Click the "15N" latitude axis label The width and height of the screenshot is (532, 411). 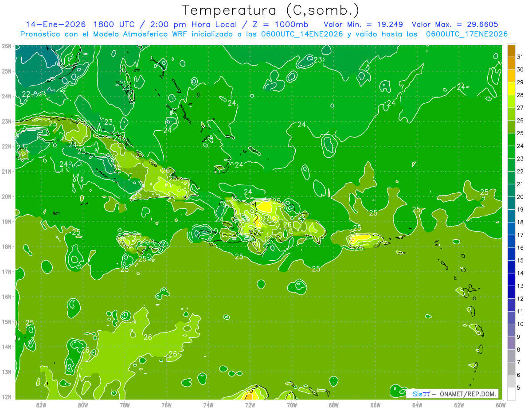(6, 322)
